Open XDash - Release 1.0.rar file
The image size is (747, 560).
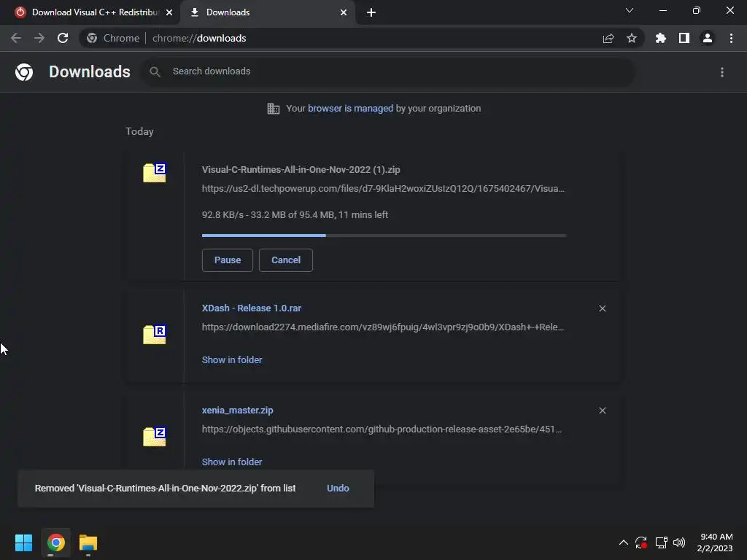coord(252,308)
